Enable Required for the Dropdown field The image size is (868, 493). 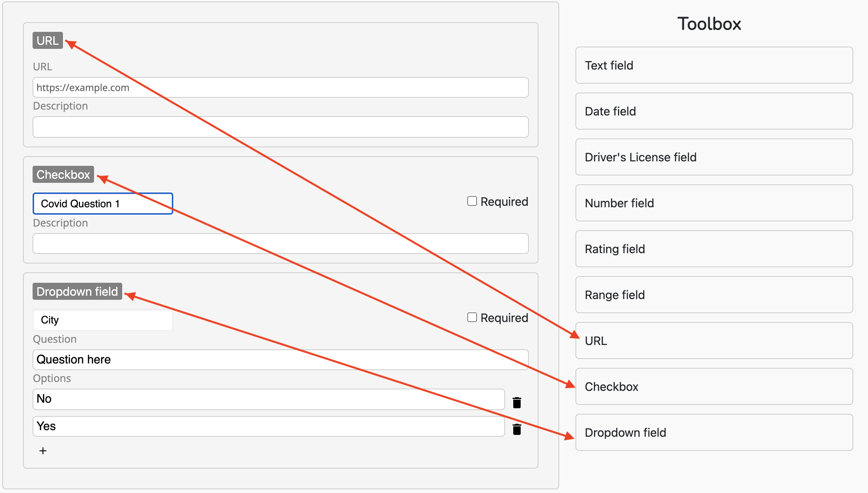point(472,318)
